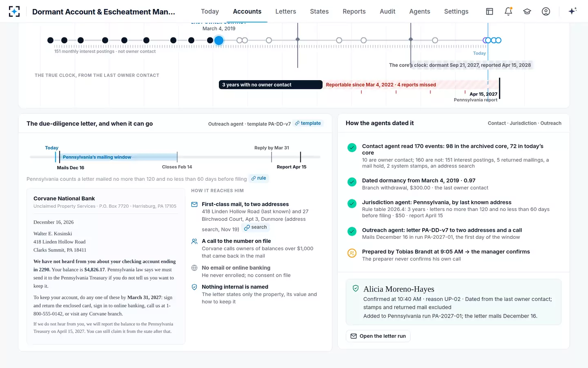Click the app logo icon beside the title
Viewport: 588px width, 368px height.
[14, 11]
